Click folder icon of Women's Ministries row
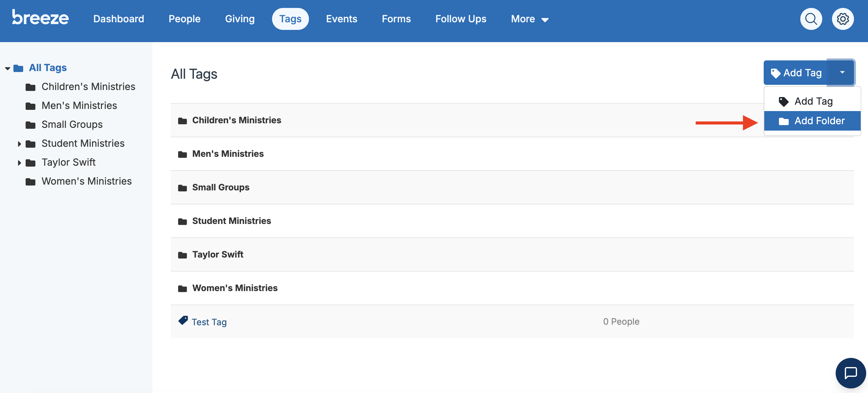 pyautogui.click(x=182, y=289)
